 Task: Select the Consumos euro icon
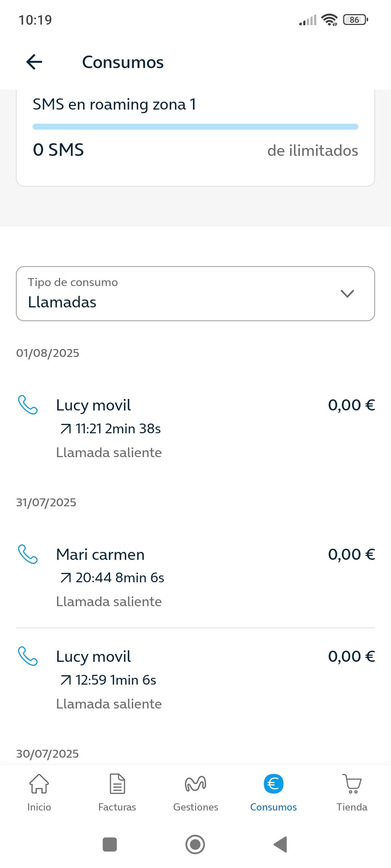pyautogui.click(x=273, y=784)
